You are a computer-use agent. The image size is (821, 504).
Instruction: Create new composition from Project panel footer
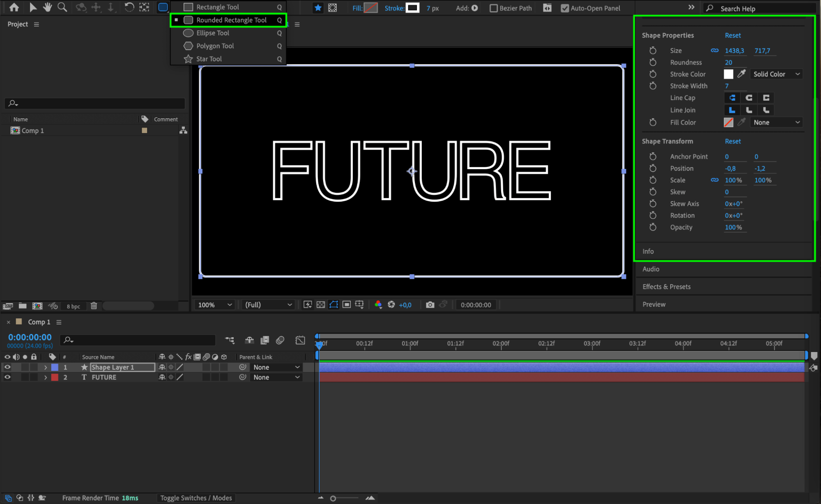point(37,306)
